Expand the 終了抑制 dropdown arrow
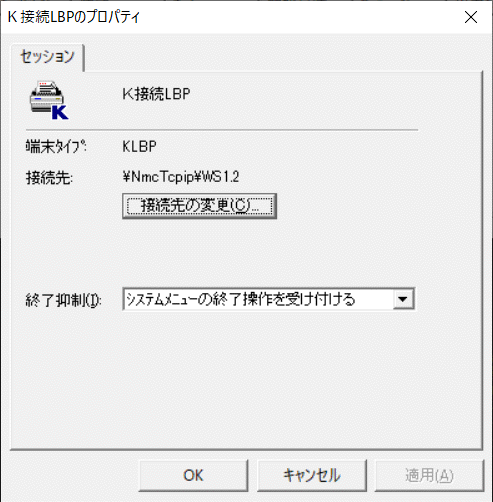This screenshot has width=493, height=502. point(403,299)
